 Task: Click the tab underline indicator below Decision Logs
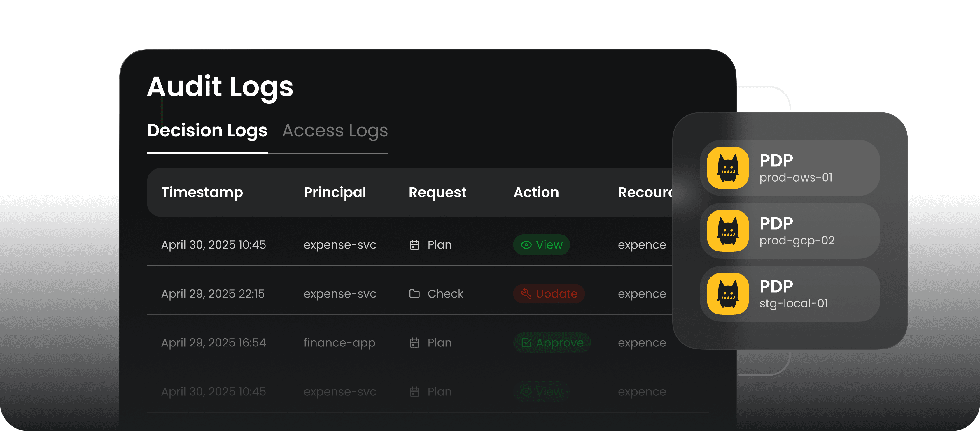click(207, 153)
